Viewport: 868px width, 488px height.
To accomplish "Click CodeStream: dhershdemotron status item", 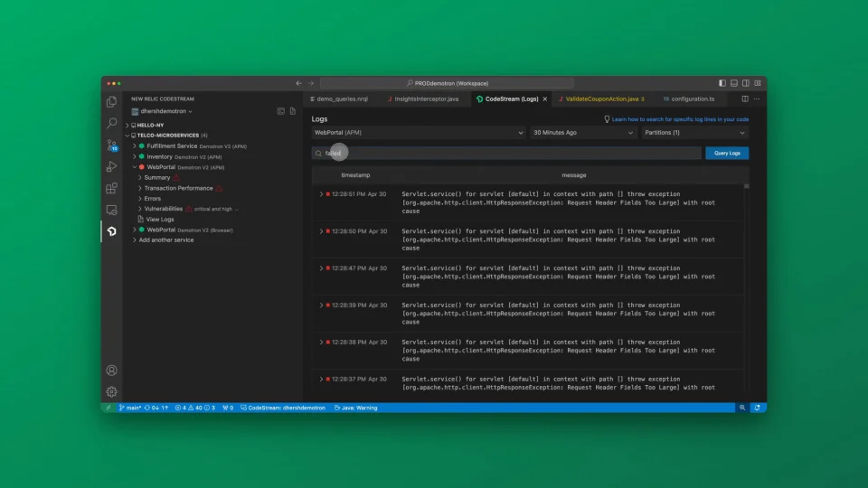I will 283,408.
